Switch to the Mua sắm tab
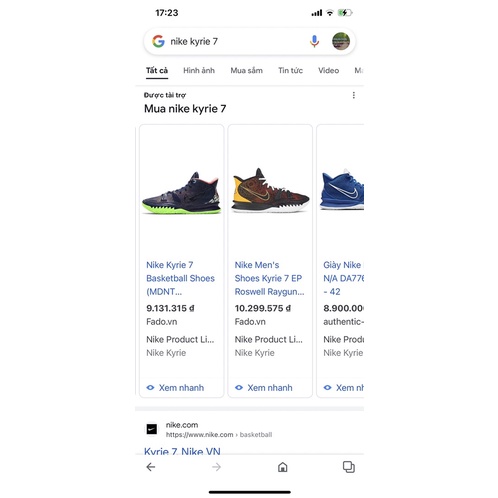The height and width of the screenshot is (498, 498). pos(247,71)
